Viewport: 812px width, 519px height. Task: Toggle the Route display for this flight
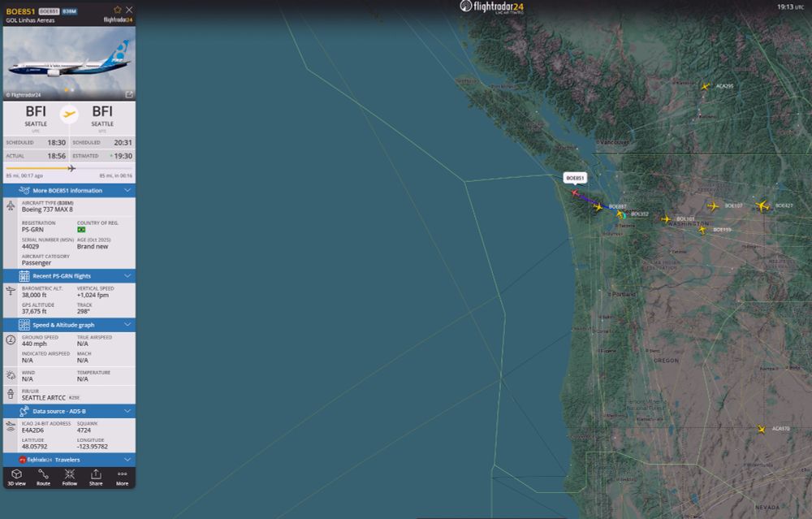[x=44, y=477]
